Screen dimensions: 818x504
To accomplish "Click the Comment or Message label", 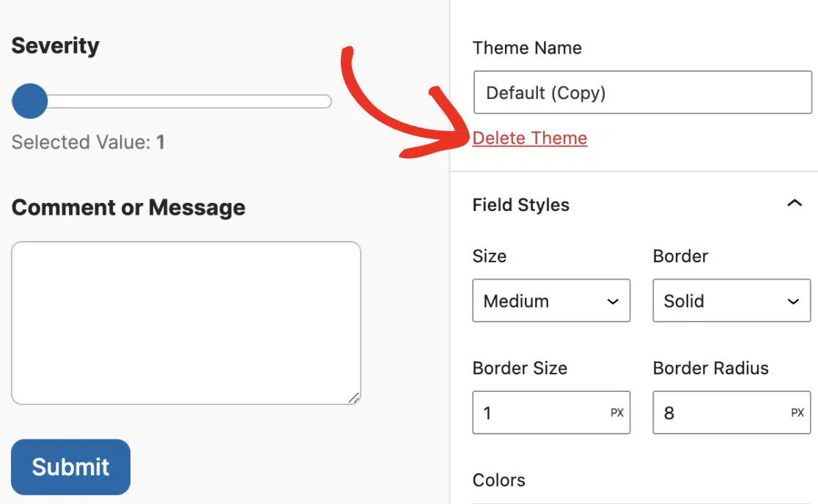I will [x=128, y=207].
